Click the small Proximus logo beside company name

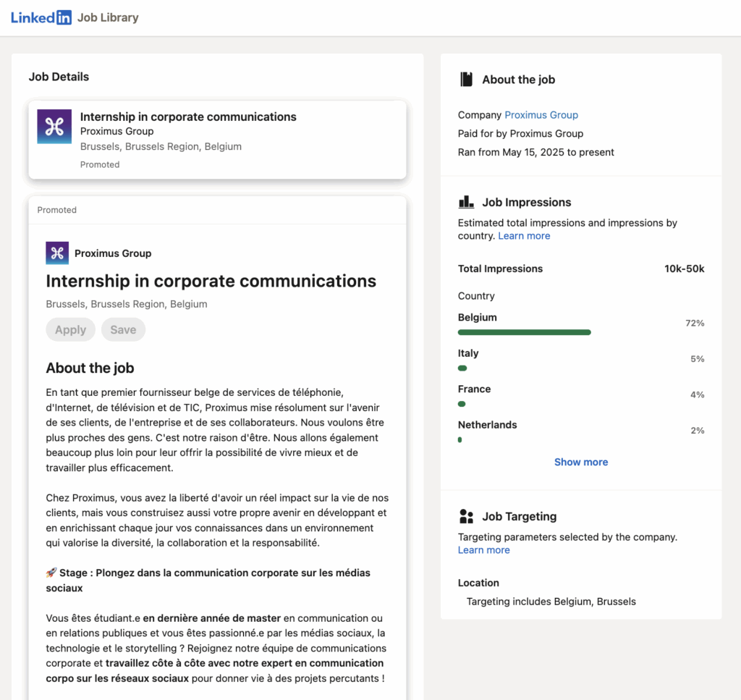coord(57,253)
